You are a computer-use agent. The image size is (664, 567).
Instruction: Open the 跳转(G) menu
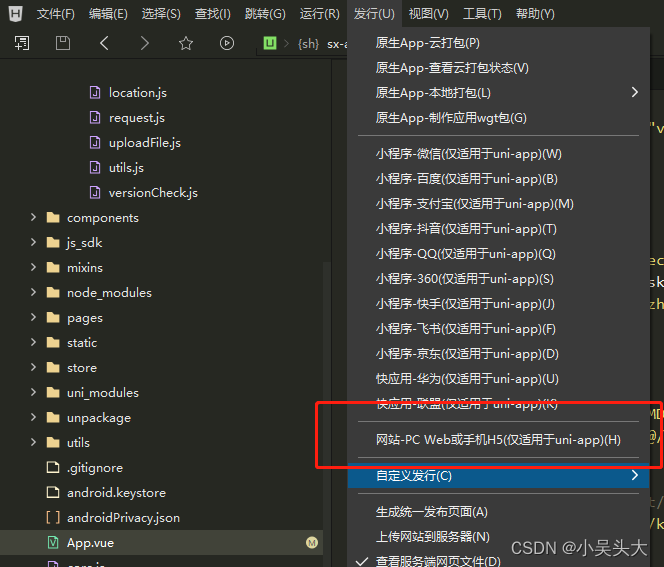(265, 14)
